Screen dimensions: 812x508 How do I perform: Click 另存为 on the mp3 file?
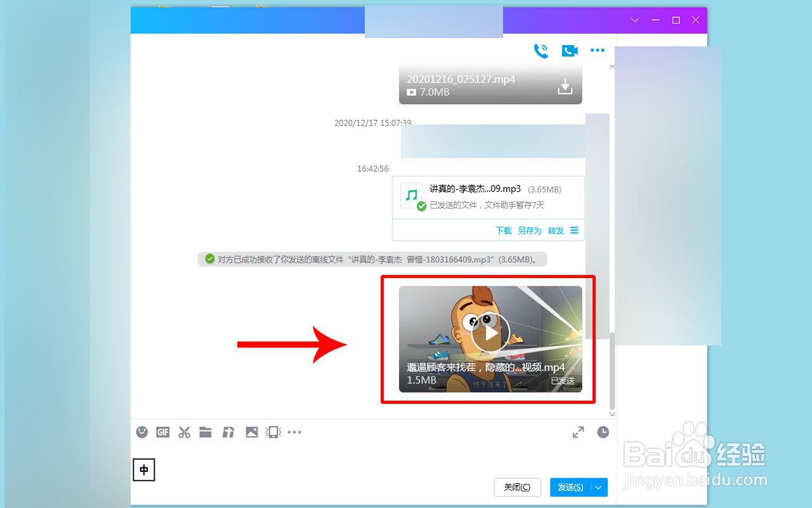coord(530,231)
